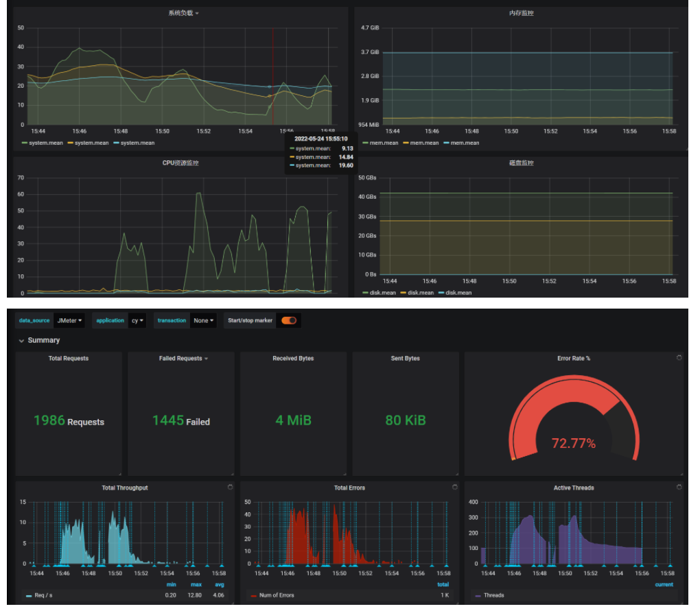
Task: Collapse the Summary row chevron
Action: 21,341
